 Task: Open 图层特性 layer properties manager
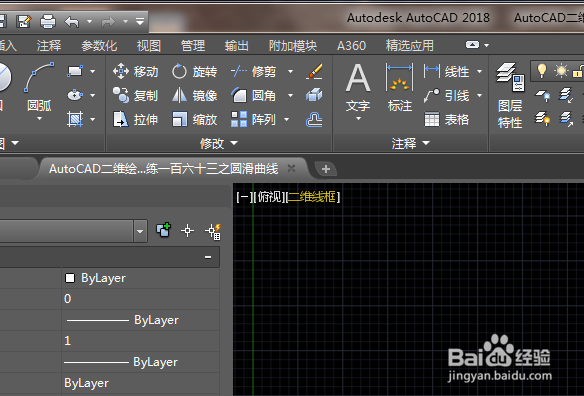click(x=510, y=95)
